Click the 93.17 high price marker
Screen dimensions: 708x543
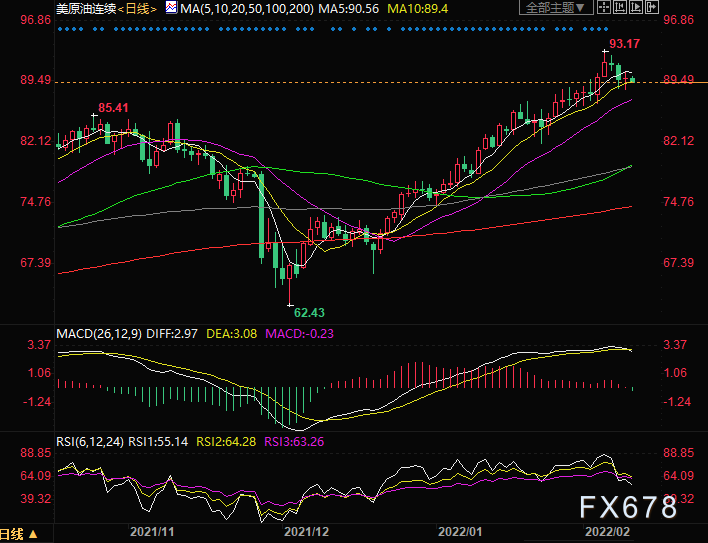pyautogui.click(x=624, y=44)
